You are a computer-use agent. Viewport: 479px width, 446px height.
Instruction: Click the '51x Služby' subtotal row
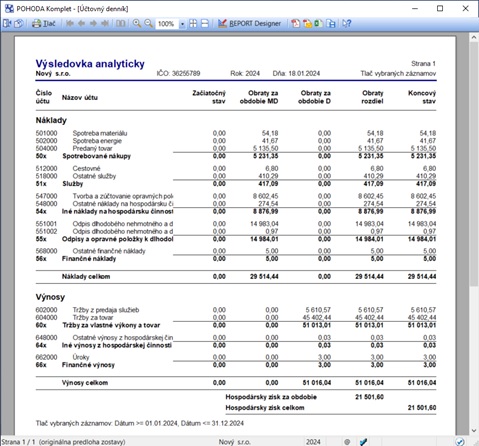click(x=236, y=184)
